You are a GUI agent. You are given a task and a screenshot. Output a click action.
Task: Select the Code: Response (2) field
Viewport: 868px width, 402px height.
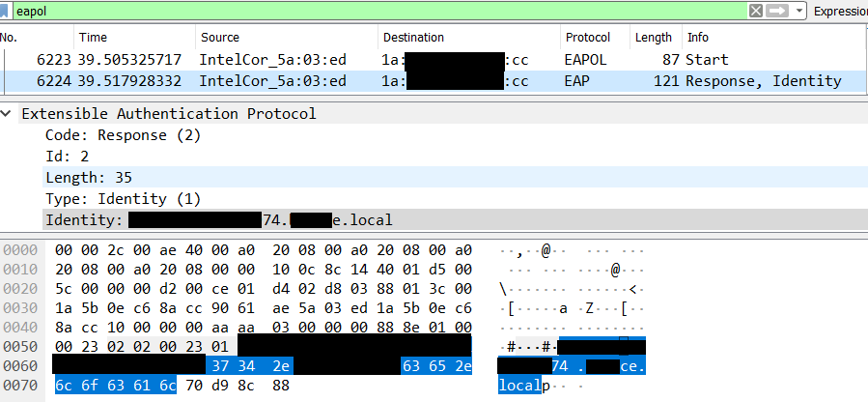[x=123, y=135]
